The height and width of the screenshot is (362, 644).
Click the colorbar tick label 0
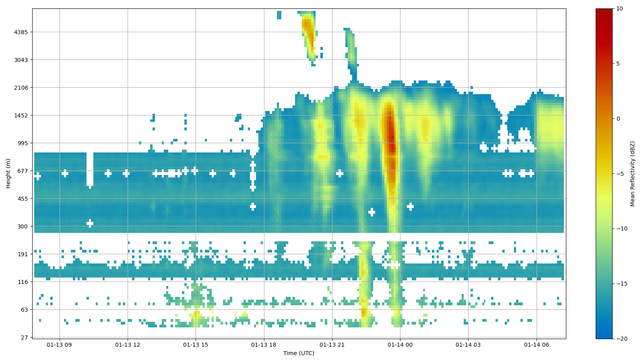pos(617,119)
